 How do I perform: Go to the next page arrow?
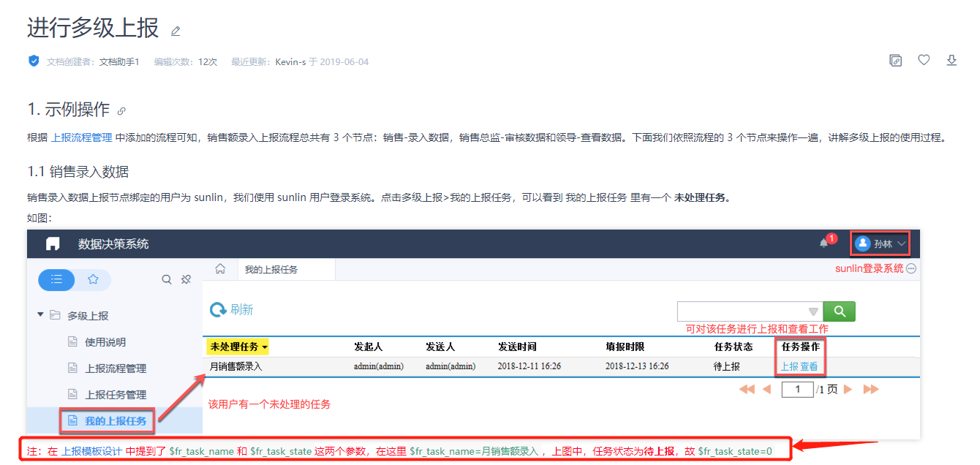(848, 390)
